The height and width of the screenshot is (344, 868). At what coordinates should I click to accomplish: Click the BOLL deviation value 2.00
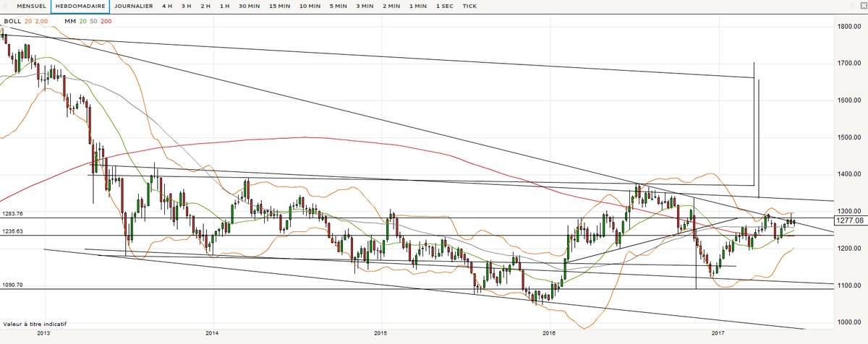(x=41, y=21)
